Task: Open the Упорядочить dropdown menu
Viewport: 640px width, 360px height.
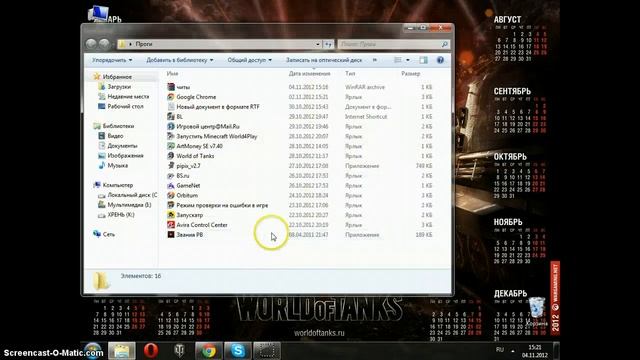Action: tap(112, 60)
